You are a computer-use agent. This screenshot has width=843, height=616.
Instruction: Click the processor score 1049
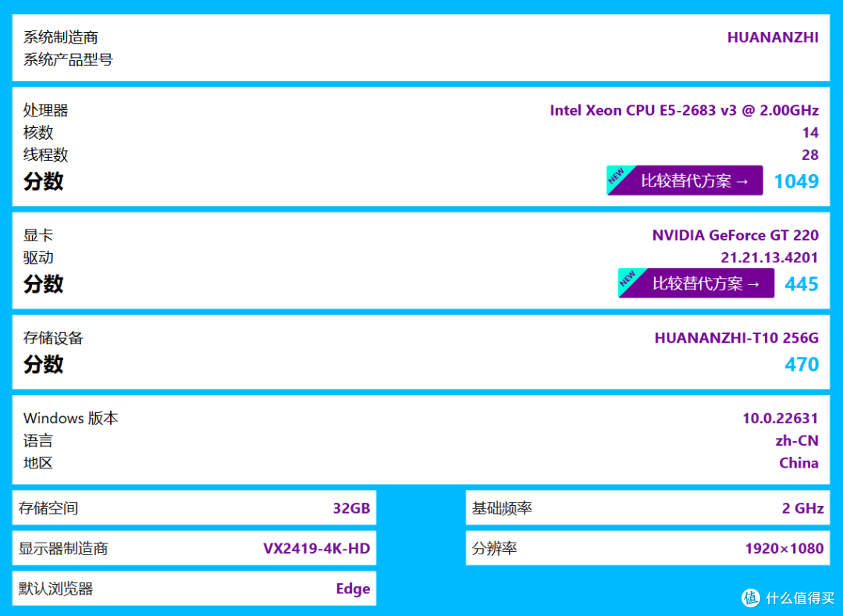coord(796,181)
